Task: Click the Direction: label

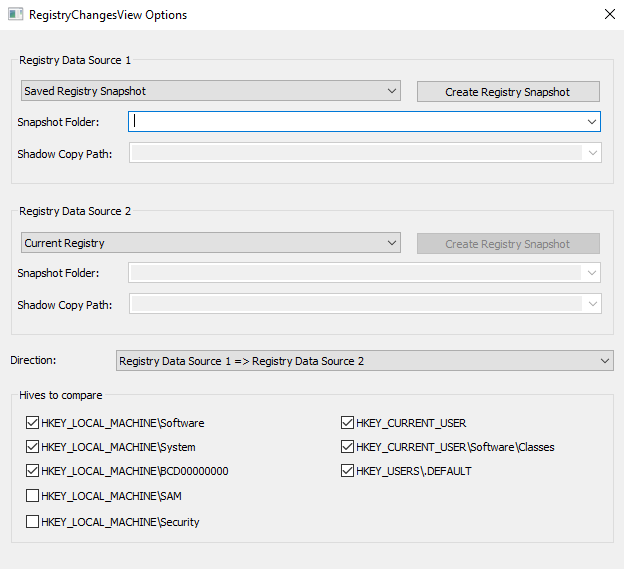Action: tap(33, 360)
